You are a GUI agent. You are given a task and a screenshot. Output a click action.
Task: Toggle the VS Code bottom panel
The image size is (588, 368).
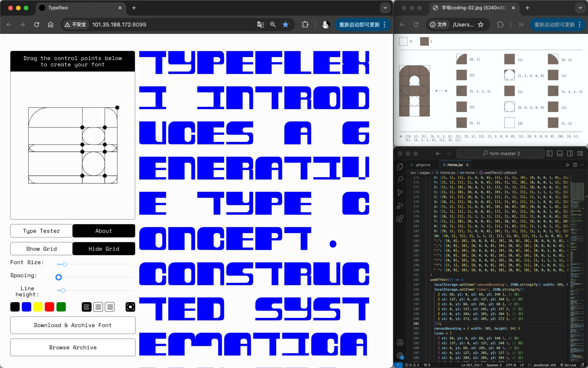click(x=560, y=153)
